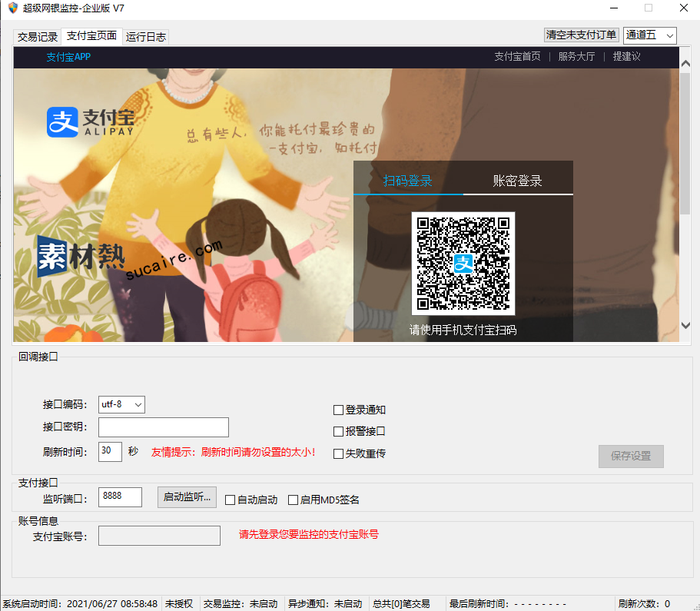Open the 运行日志 tab
The width and height of the screenshot is (700, 611).
145,37
